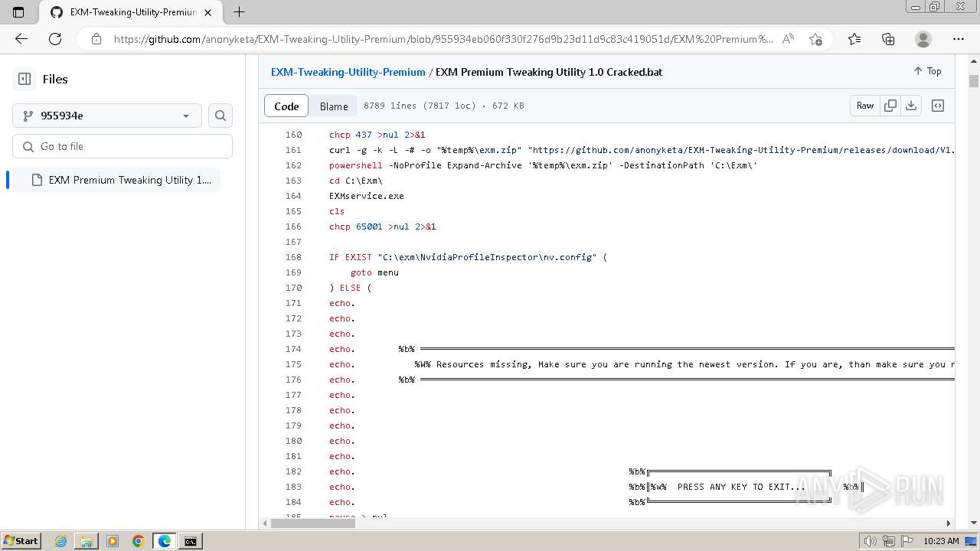Viewport: 980px width, 551px height.
Task: Add this page to favorites star icon
Action: 815,39
